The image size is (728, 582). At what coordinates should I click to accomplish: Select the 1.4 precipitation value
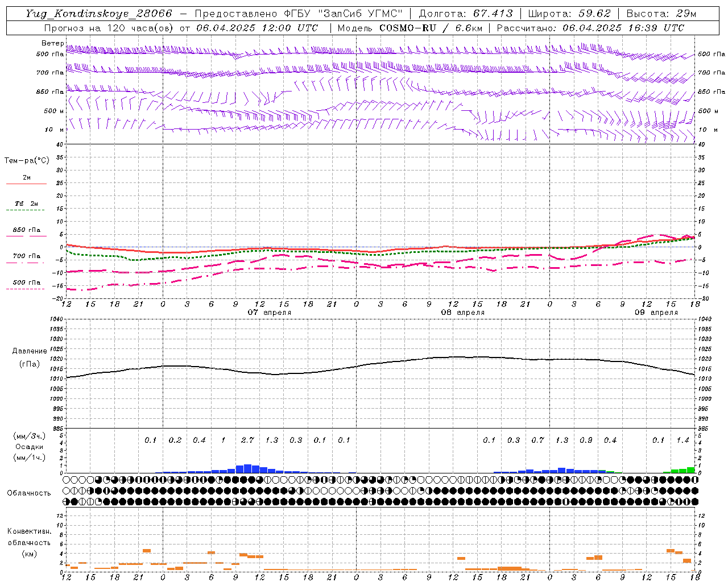(x=682, y=440)
